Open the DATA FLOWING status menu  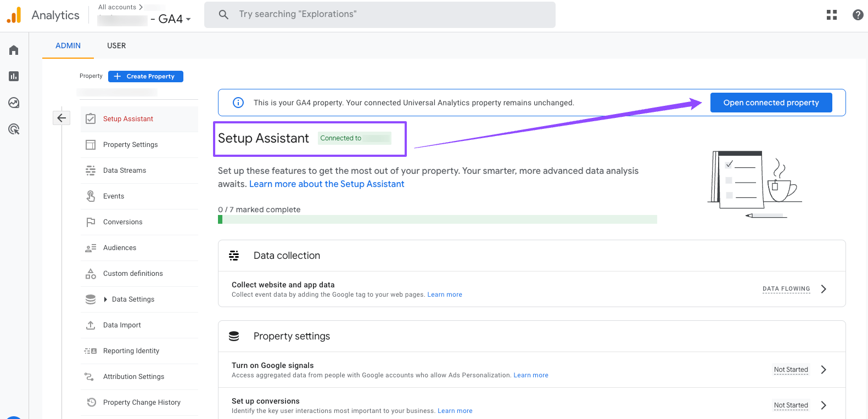click(786, 289)
